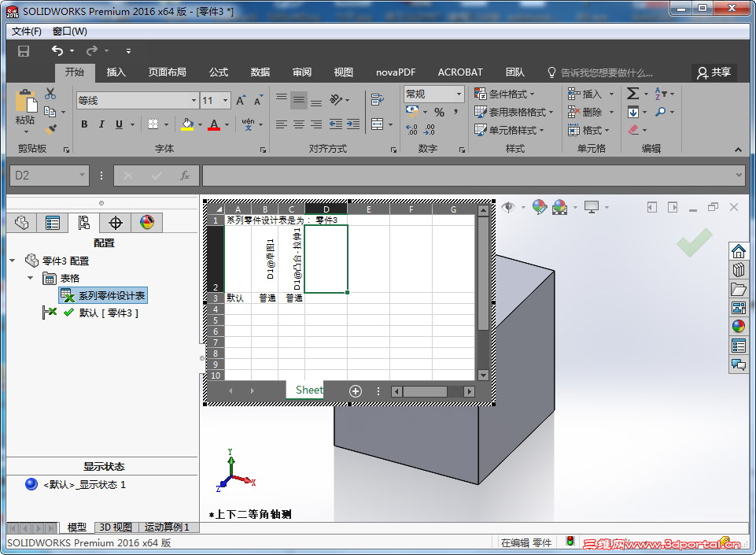Viewport: 756px width, 555px height.
Task: Click Decrease Decimal icon
Action: click(429, 130)
